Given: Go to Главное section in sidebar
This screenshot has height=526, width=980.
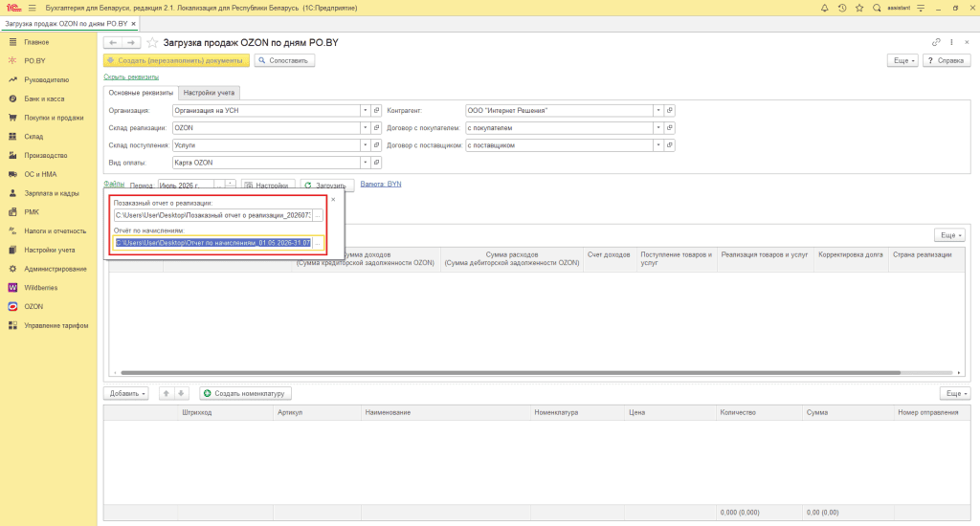Looking at the screenshot, I should 36,42.
